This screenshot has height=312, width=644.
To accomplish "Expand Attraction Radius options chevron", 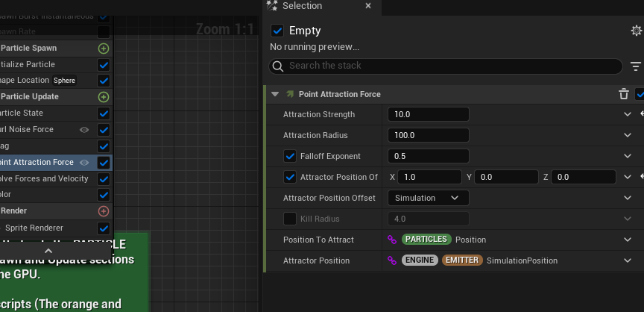I will coord(628,135).
